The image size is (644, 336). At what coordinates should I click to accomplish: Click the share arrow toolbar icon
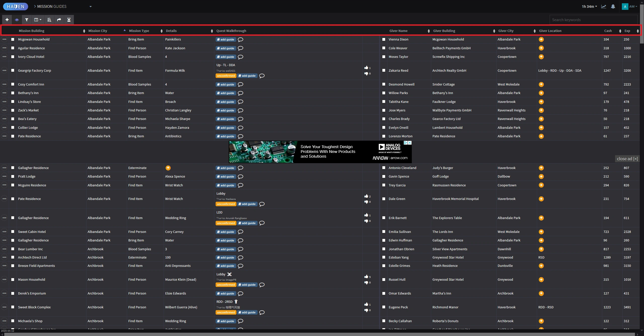click(59, 20)
